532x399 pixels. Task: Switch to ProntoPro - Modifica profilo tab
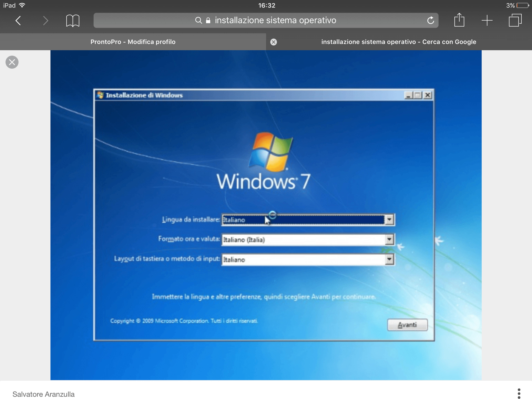[x=133, y=42]
